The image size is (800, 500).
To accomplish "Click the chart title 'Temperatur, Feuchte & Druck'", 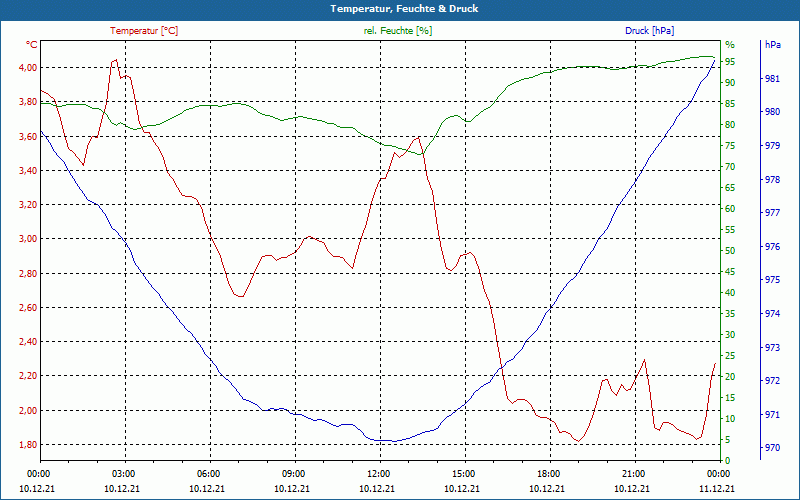I will [404, 9].
